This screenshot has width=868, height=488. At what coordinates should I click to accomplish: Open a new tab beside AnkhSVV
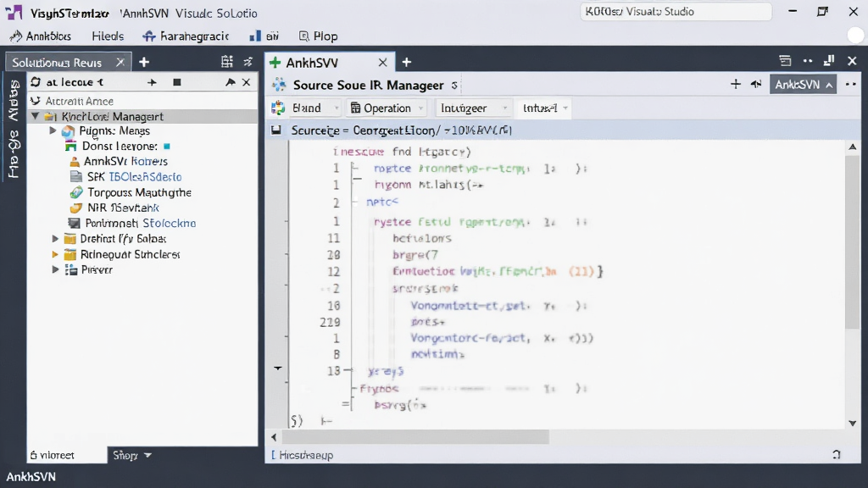(406, 62)
